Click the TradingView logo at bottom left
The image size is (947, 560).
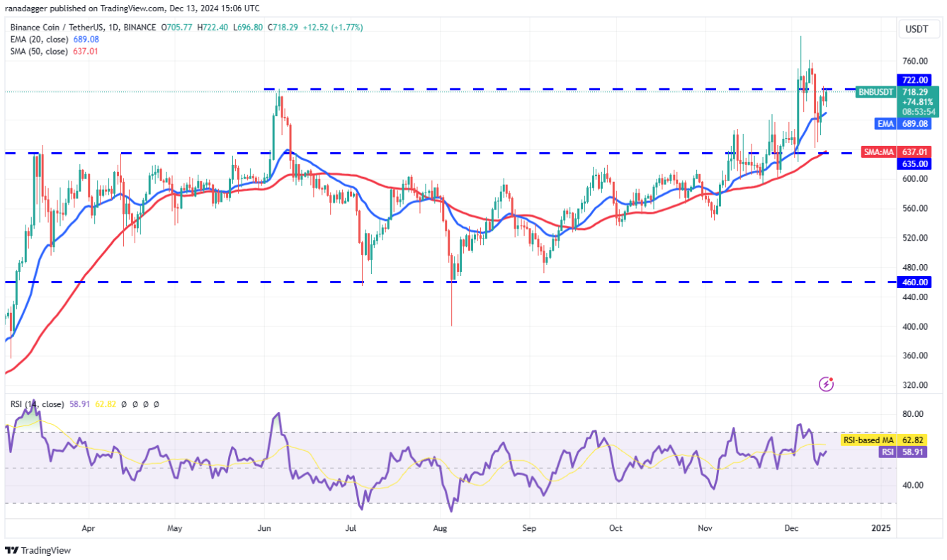pyautogui.click(x=38, y=550)
